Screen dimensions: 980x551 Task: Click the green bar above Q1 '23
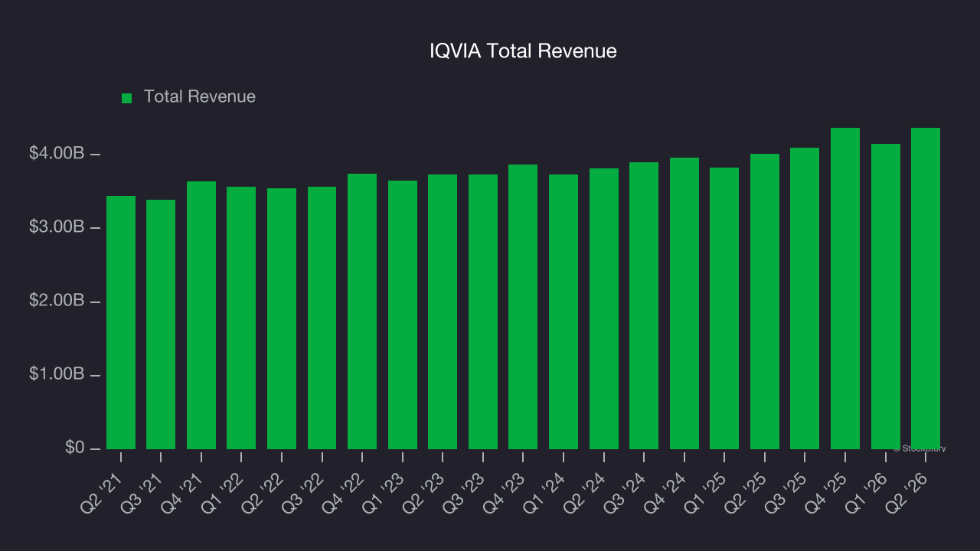403,315
